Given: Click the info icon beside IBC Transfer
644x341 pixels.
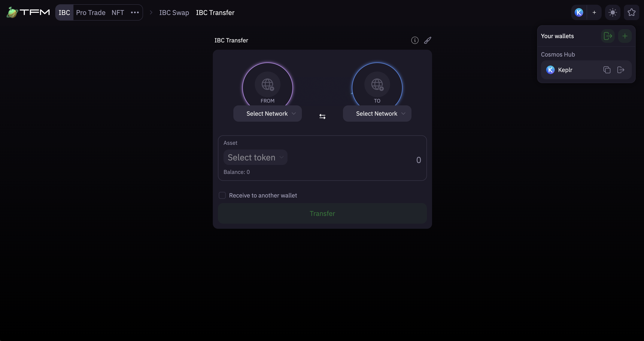Looking at the screenshot, I should tap(415, 40).
